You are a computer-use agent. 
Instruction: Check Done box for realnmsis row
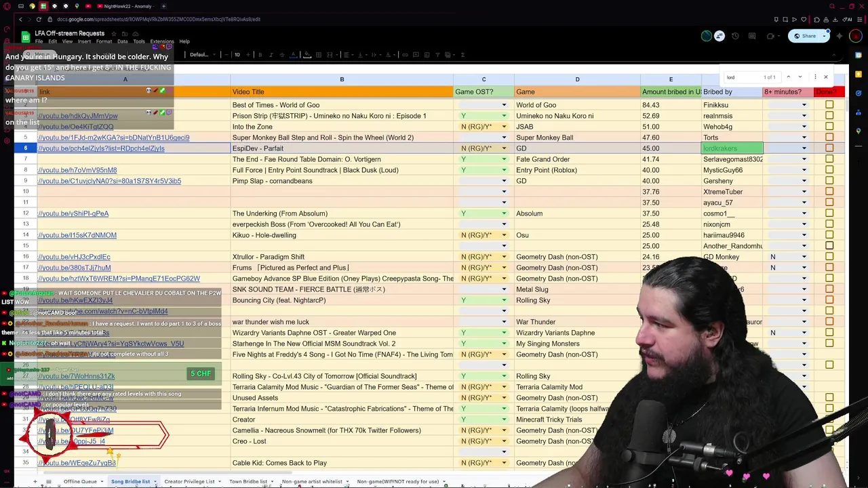point(829,116)
